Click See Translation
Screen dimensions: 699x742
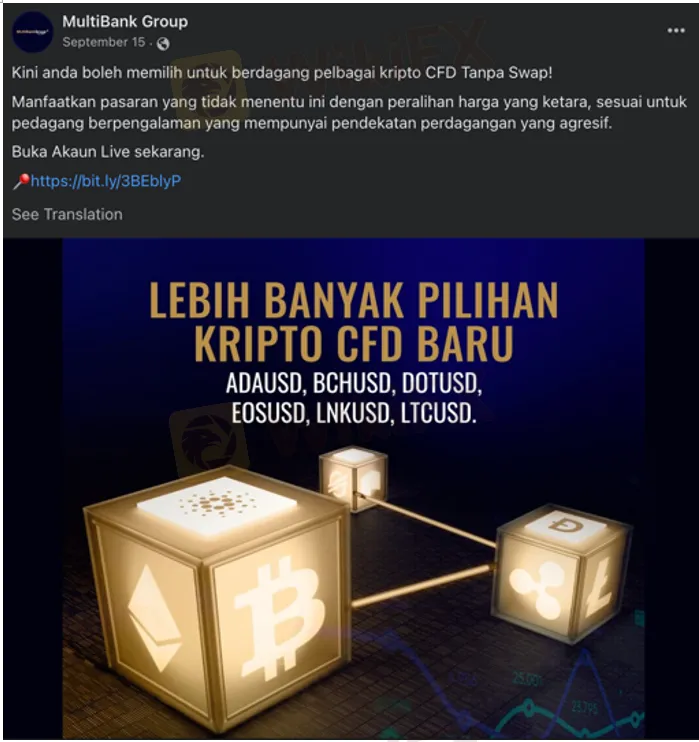coord(67,214)
